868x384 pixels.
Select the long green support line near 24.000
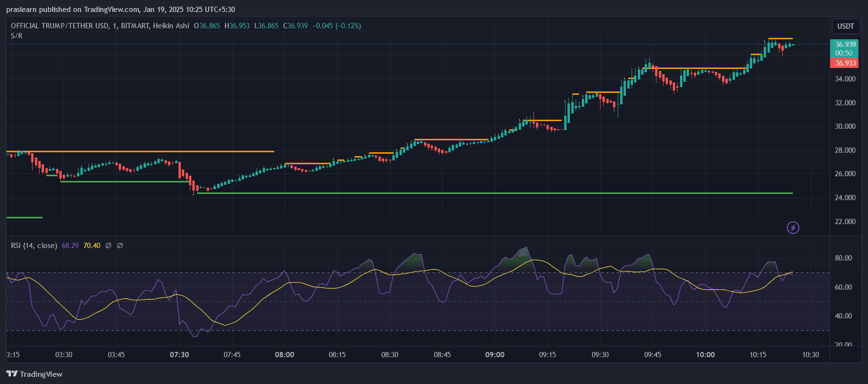[x=479, y=193]
